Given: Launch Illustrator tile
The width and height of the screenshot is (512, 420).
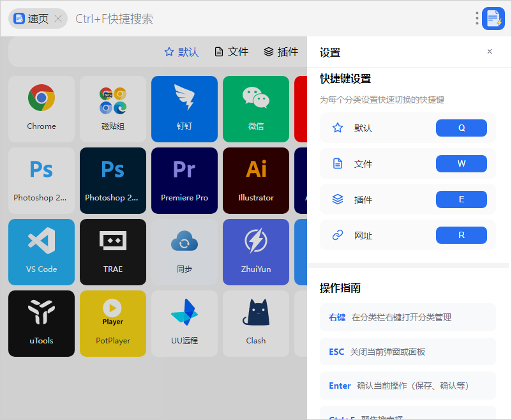Looking at the screenshot, I should pyautogui.click(x=256, y=181).
